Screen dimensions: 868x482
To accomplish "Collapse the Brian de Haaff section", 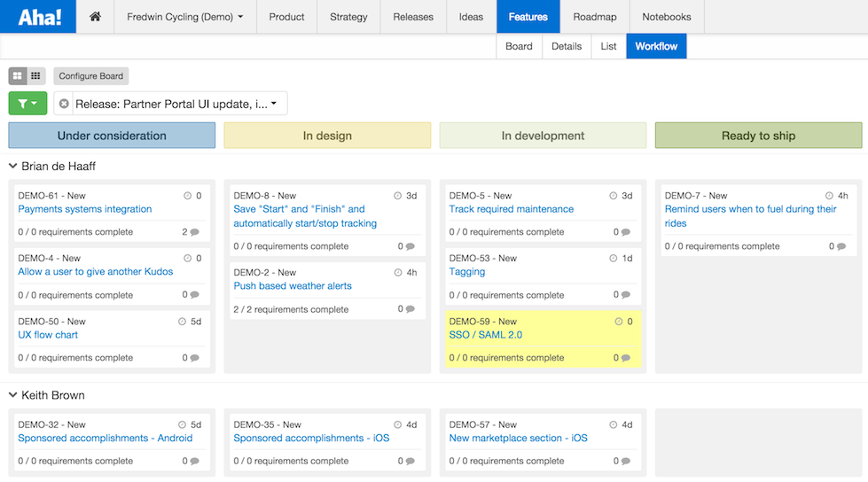I will click(13, 166).
